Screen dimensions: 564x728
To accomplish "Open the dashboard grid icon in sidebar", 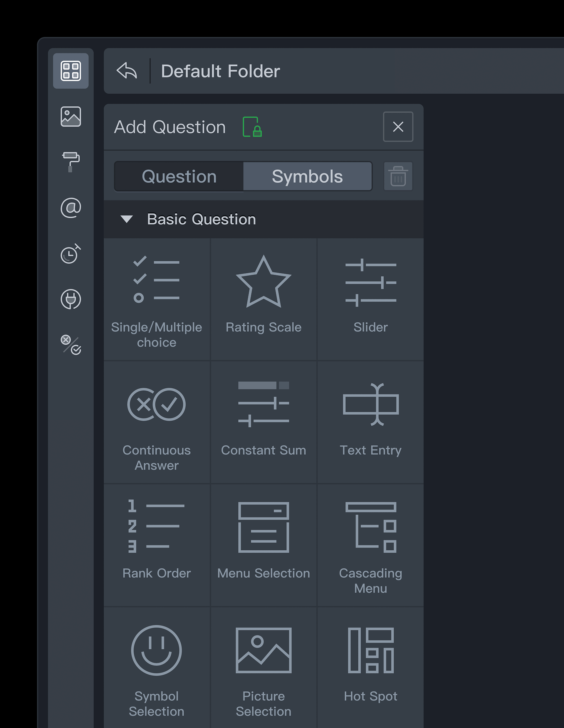I will [x=71, y=71].
